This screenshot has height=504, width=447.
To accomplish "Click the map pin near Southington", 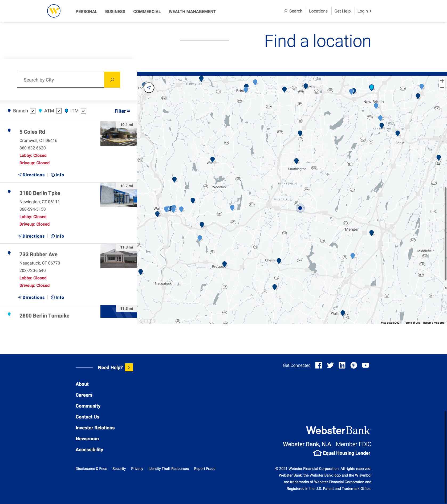I will click(x=296, y=161).
